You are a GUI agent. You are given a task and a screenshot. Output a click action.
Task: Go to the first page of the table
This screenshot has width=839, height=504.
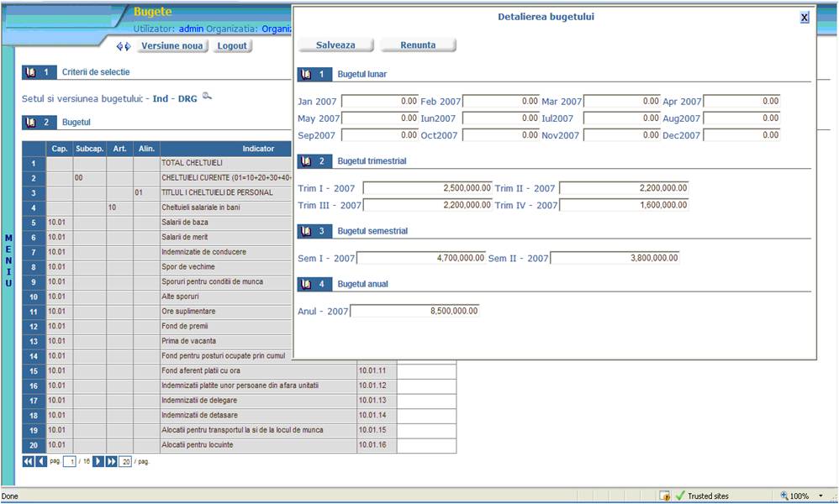(28, 461)
